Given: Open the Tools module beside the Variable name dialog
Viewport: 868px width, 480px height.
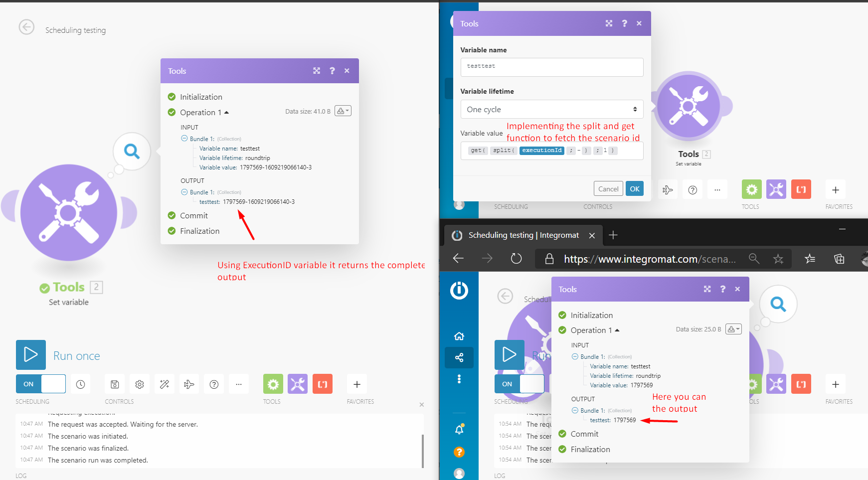Looking at the screenshot, I should (689, 106).
